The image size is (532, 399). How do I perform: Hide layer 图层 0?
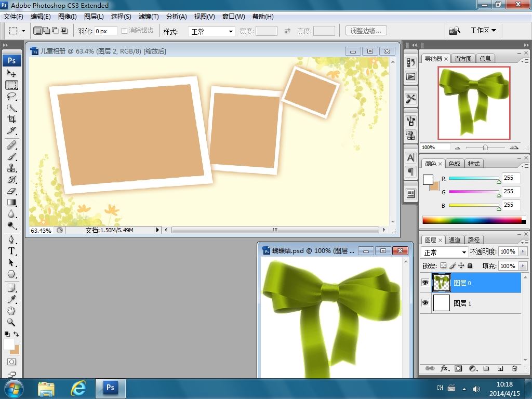pos(425,283)
